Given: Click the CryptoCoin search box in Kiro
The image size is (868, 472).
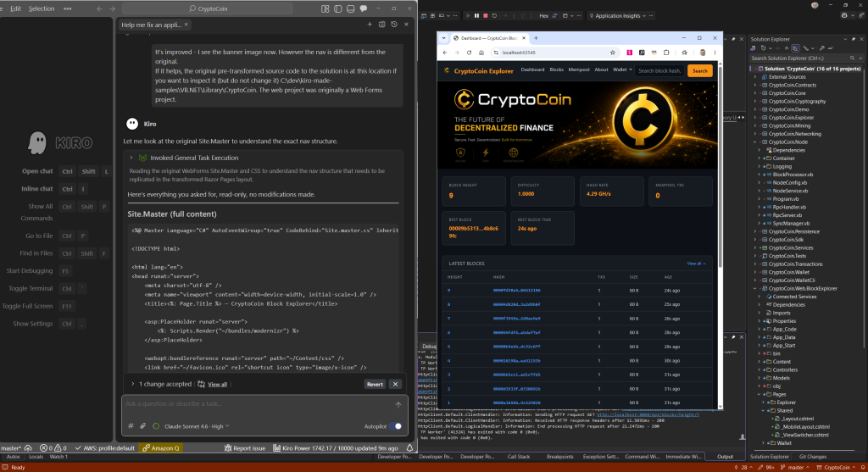Looking at the screenshot, I should pos(208,8).
